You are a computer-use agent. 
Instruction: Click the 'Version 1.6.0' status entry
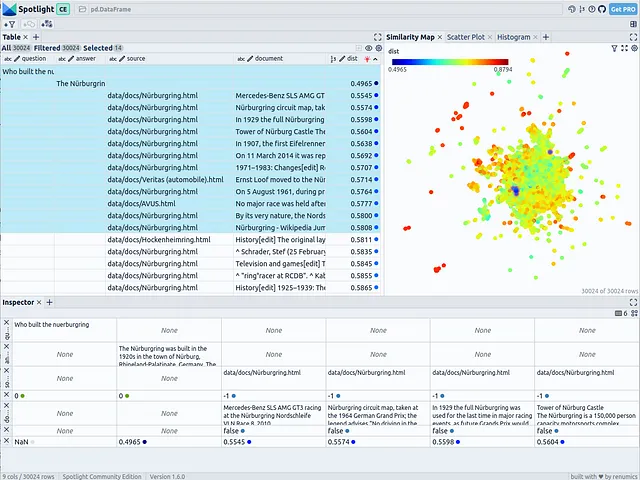[167, 476]
